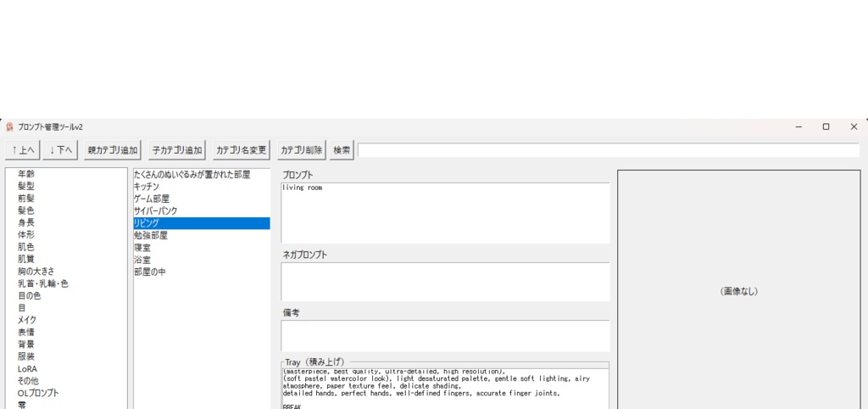Maximize the プロンプト管理ツールv2 window
Viewport: 868px width, 409px height.
coord(826,127)
